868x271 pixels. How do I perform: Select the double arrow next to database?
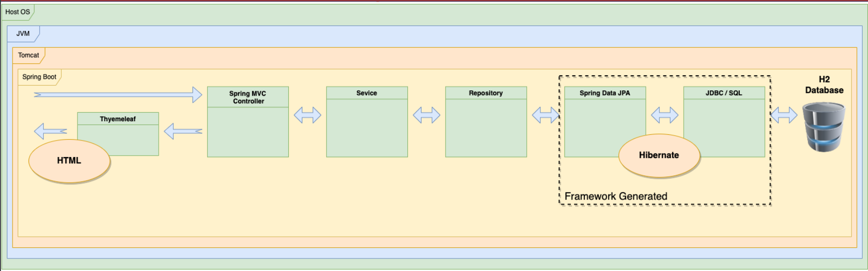tap(783, 115)
